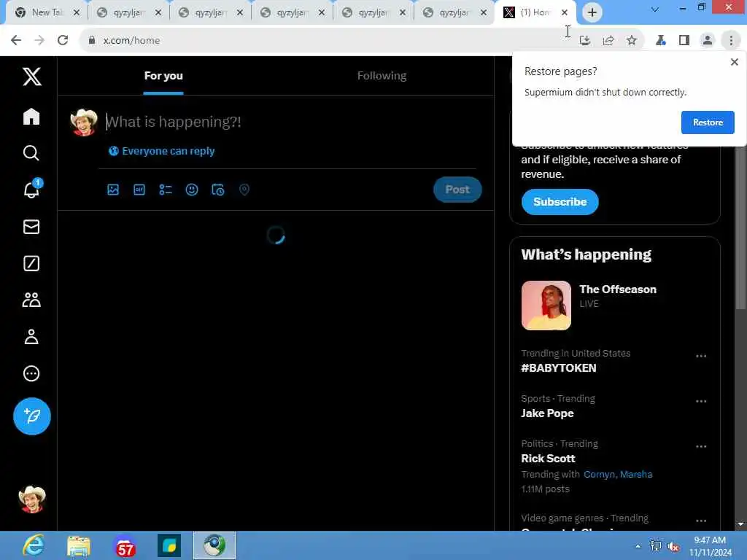This screenshot has height=560, width=747.
Task: Click the Marsha related trend link
Action: (x=636, y=474)
